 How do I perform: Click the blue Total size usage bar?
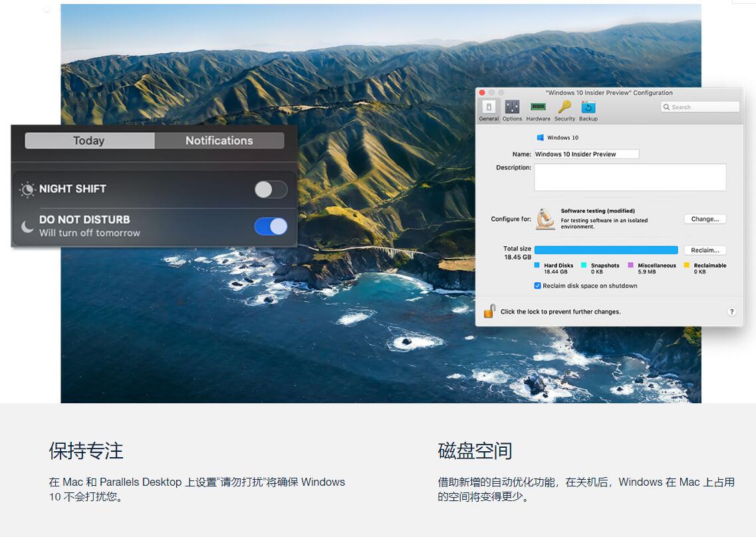[606, 250]
